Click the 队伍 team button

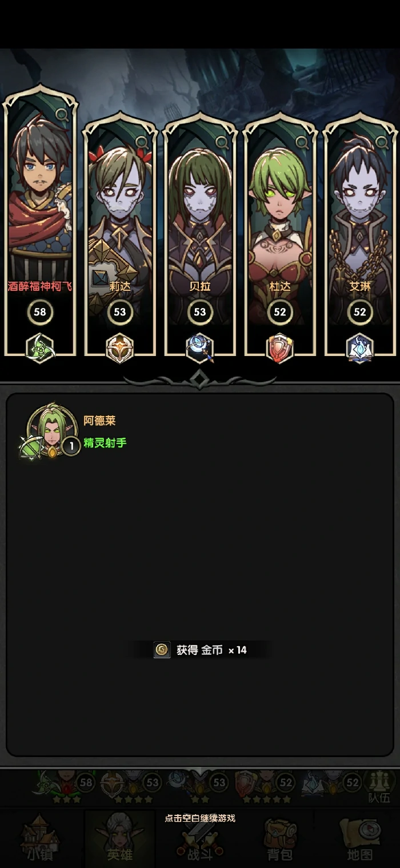(x=380, y=787)
